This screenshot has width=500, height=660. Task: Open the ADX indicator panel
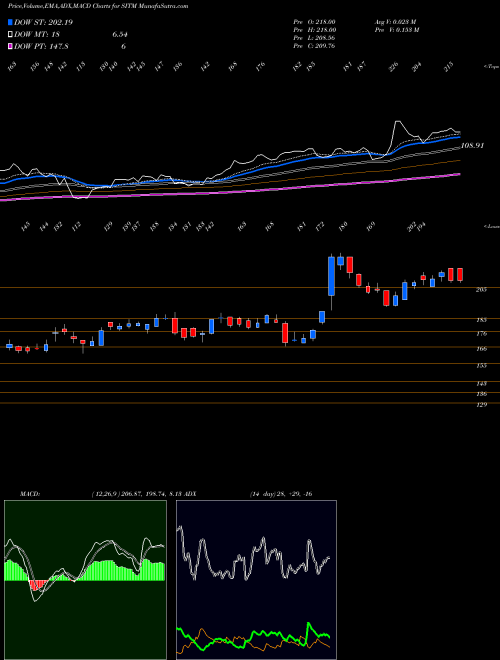256,580
